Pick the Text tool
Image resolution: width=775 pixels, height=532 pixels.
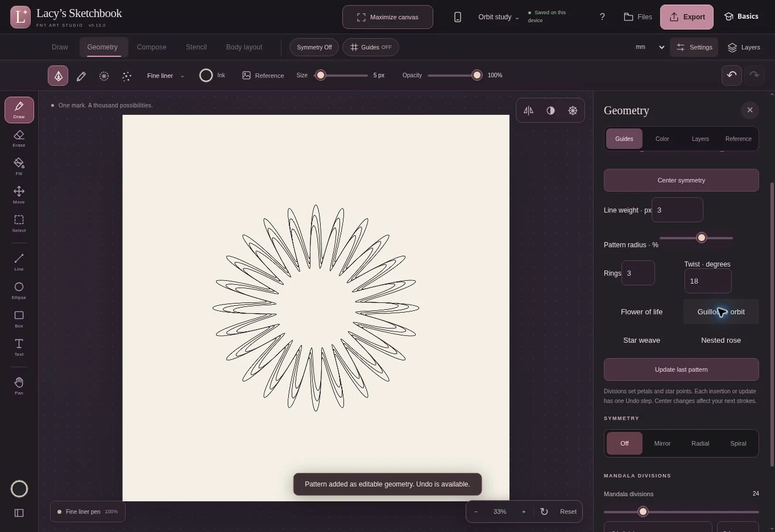tap(19, 347)
